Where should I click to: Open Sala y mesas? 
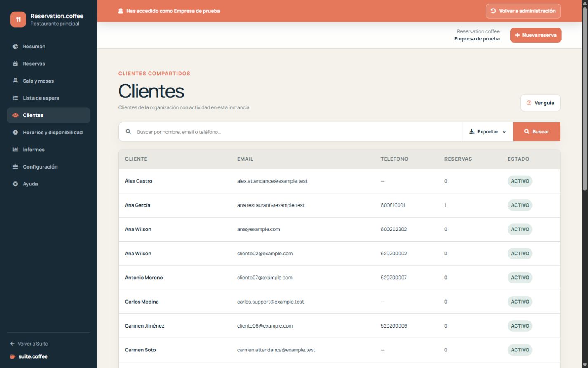49,81
